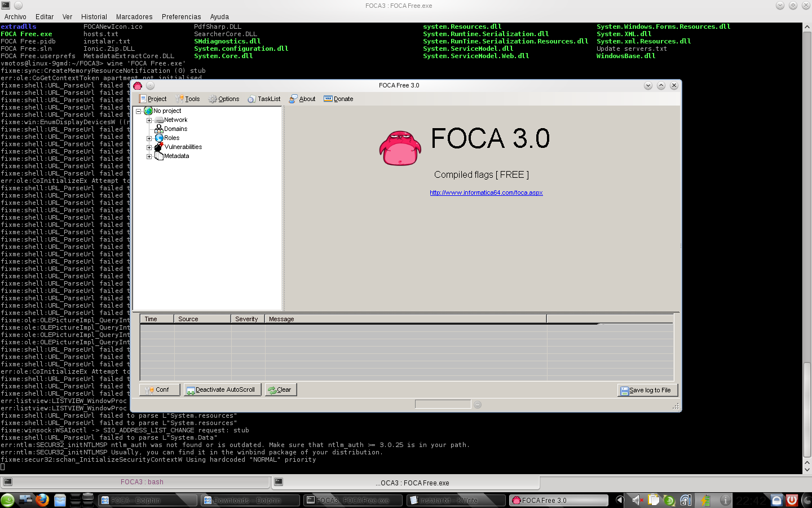Screen dimensions: 812x508
Task: Toggle Deactivate AutoScroll
Action: click(222, 389)
